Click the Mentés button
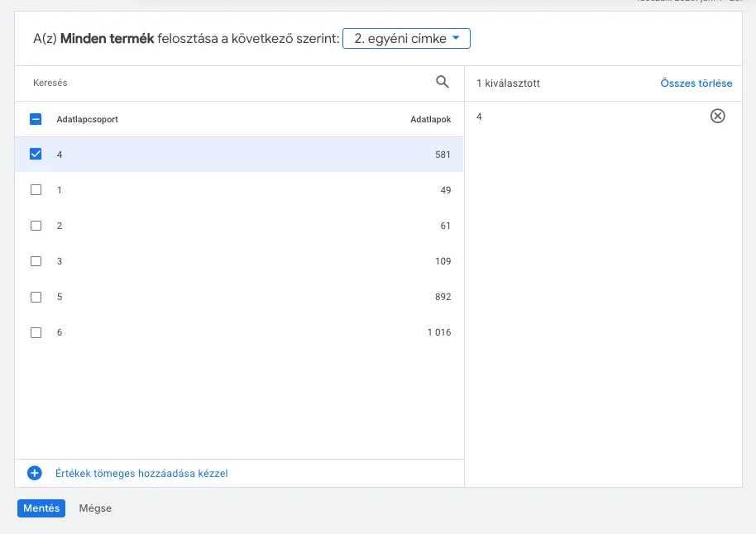Image resolution: width=756 pixels, height=534 pixels. click(41, 508)
